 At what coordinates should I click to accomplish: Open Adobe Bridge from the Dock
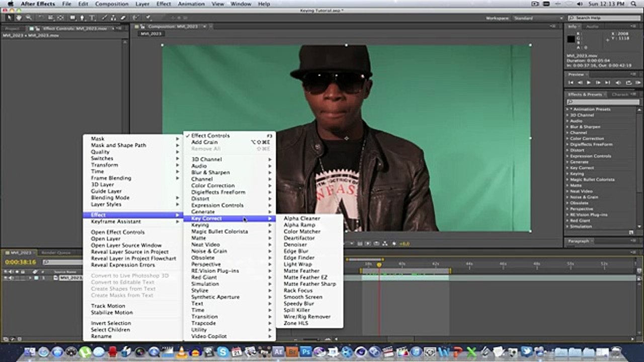[292, 352]
